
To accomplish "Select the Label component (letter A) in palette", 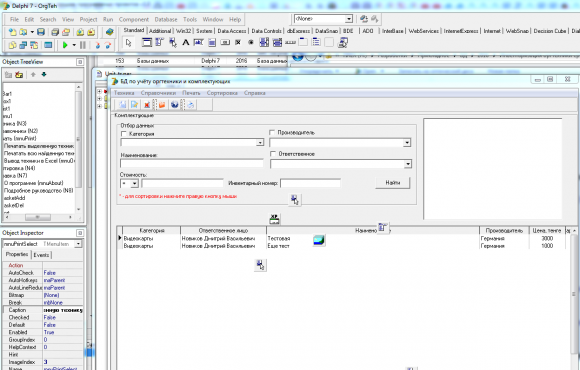I will point(186,43).
